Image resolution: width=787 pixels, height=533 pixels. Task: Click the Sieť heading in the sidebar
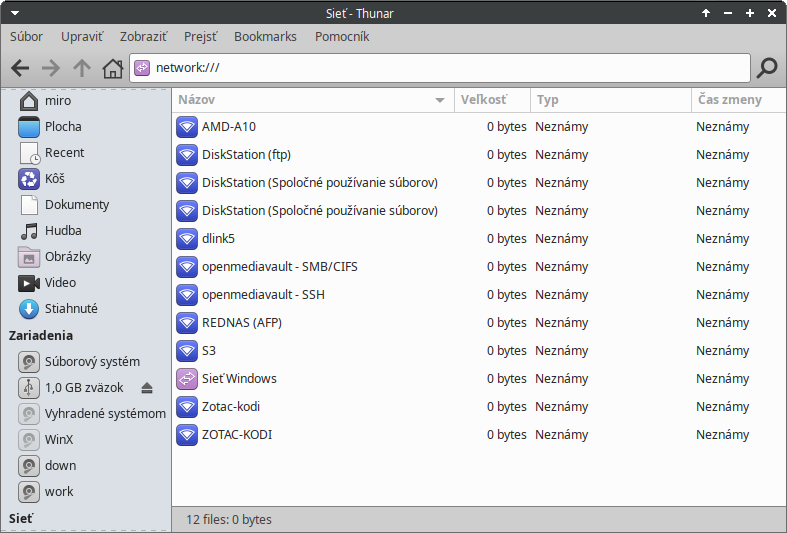tap(21, 518)
